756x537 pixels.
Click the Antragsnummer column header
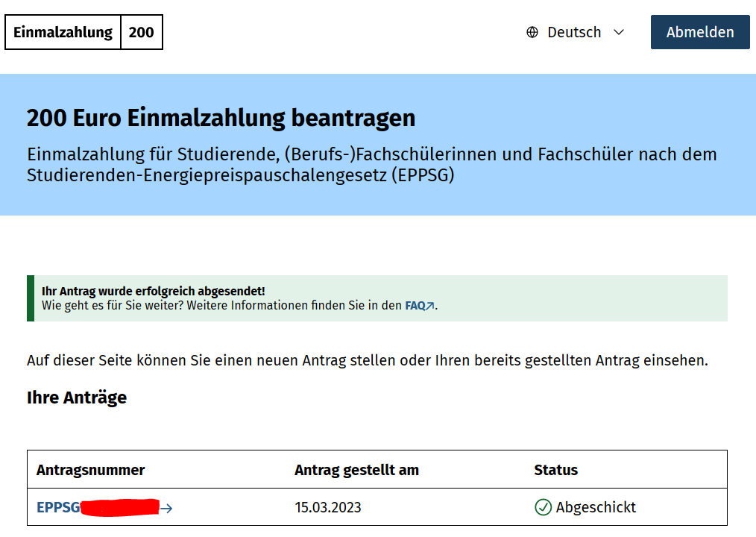(x=91, y=470)
